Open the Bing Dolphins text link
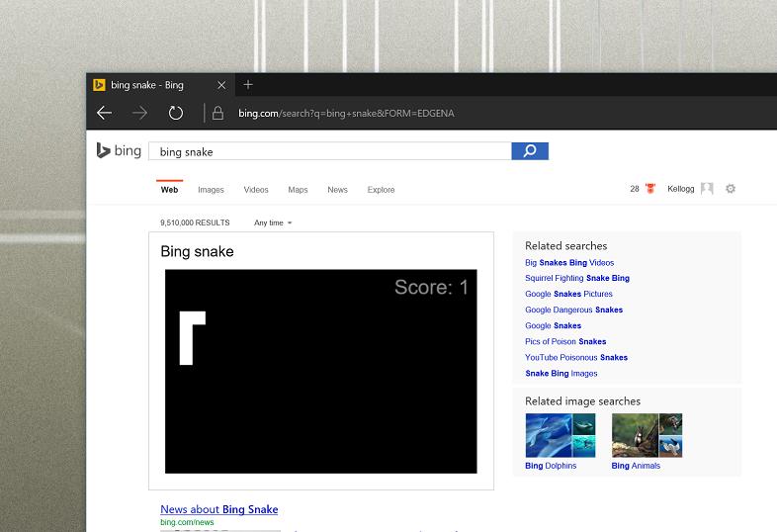777x532 pixels. click(551, 466)
